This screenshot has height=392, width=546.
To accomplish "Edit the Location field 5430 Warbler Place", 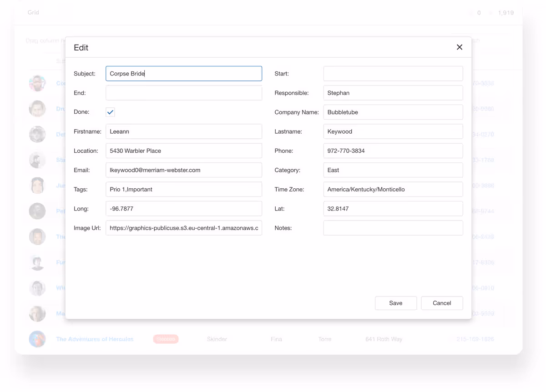I will pyautogui.click(x=184, y=151).
